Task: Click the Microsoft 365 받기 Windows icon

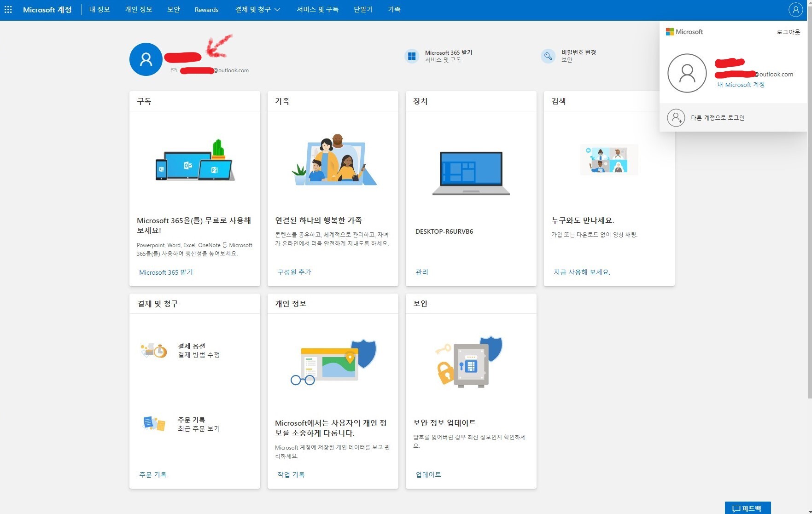Action: pyautogui.click(x=411, y=56)
